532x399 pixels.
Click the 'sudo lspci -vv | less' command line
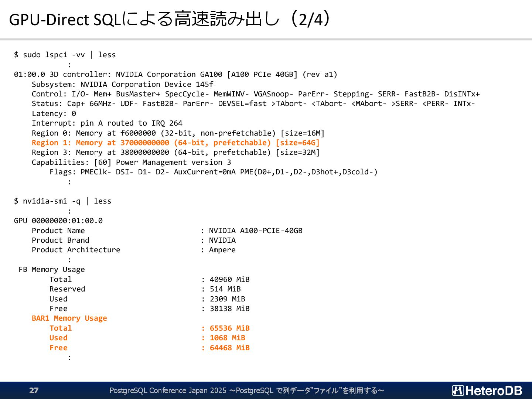click(x=65, y=55)
